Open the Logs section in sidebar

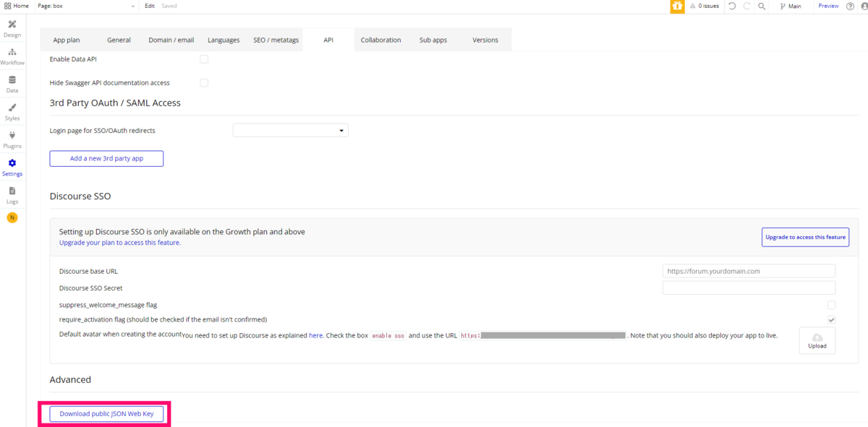coord(12,195)
